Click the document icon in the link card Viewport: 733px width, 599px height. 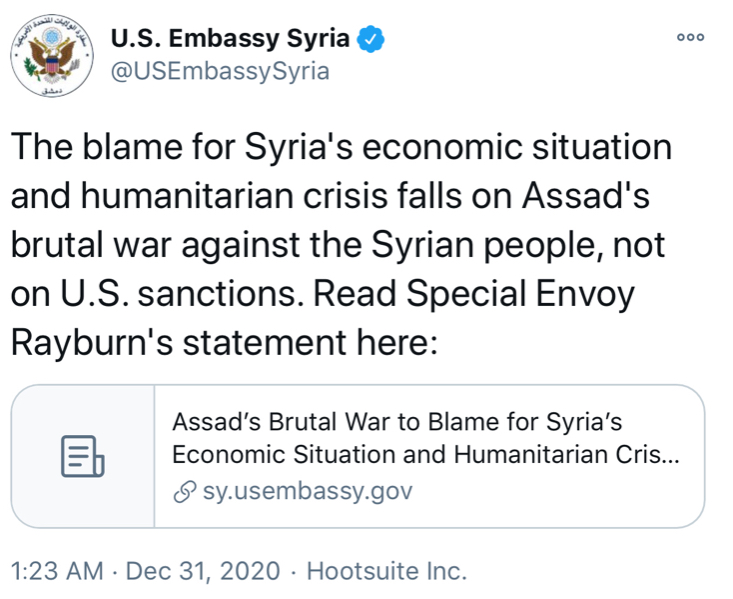pos(83,456)
